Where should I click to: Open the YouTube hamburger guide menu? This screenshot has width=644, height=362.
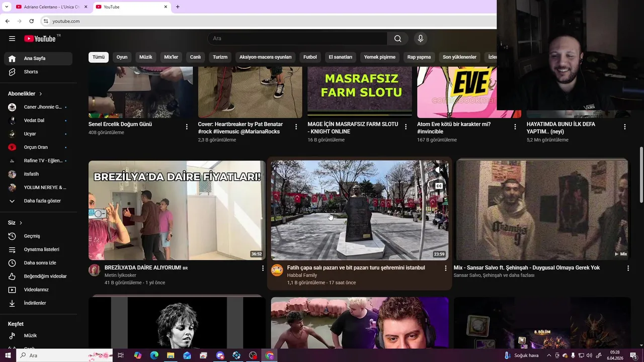pos(12,39)
